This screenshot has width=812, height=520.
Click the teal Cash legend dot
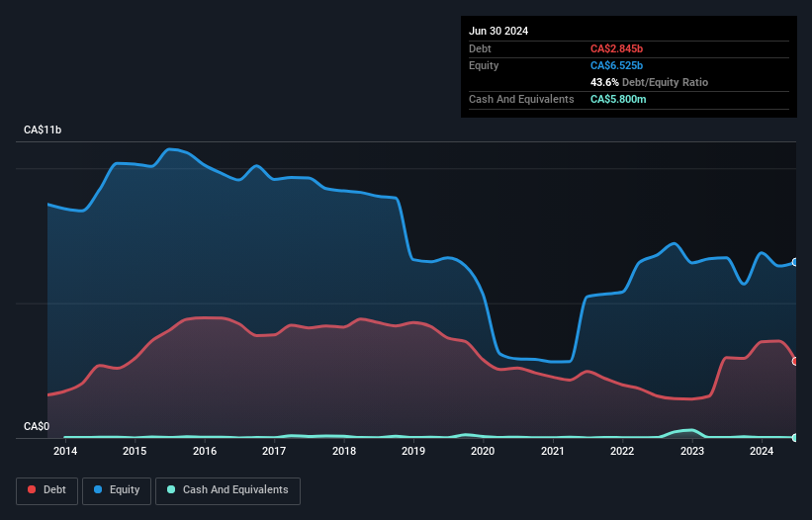(171, 489)
